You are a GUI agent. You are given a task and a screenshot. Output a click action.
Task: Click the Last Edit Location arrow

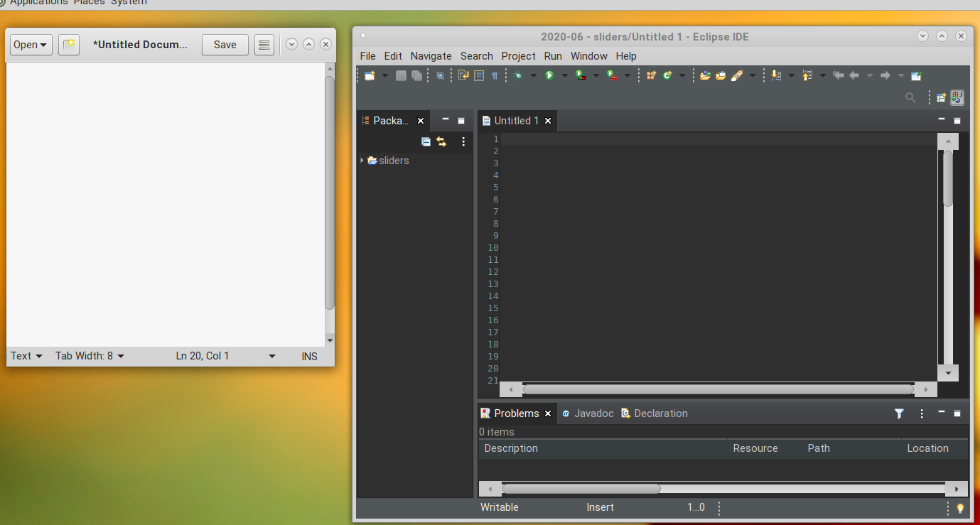point(839,75)
